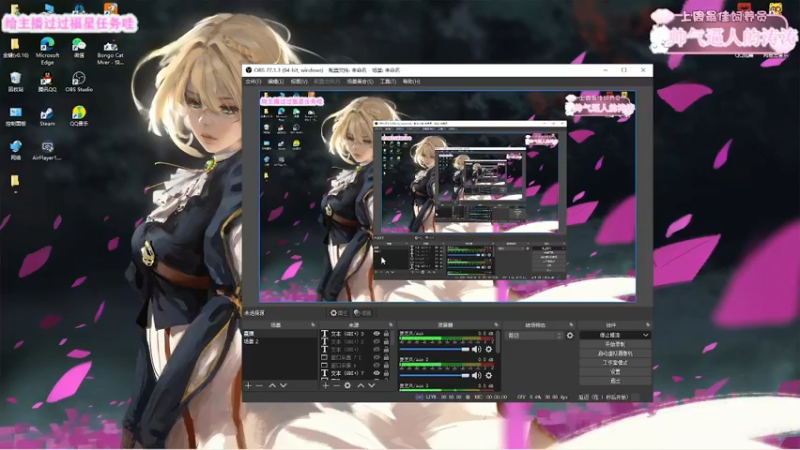Move the source down with the Sources panel down arrow
Image resolution: width=800 pixels, height=450 pixels.
(x=371, y=386)
